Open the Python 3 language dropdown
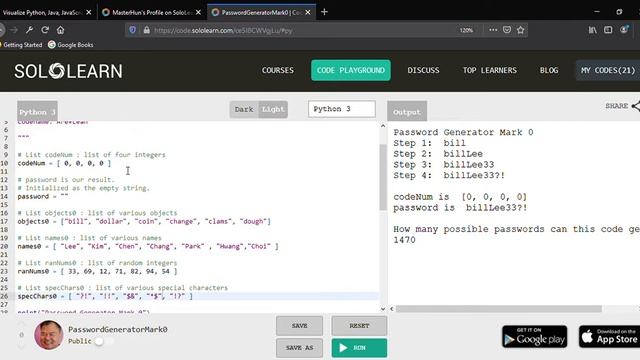Screen dimensions: 640x360 pos(342,109)
